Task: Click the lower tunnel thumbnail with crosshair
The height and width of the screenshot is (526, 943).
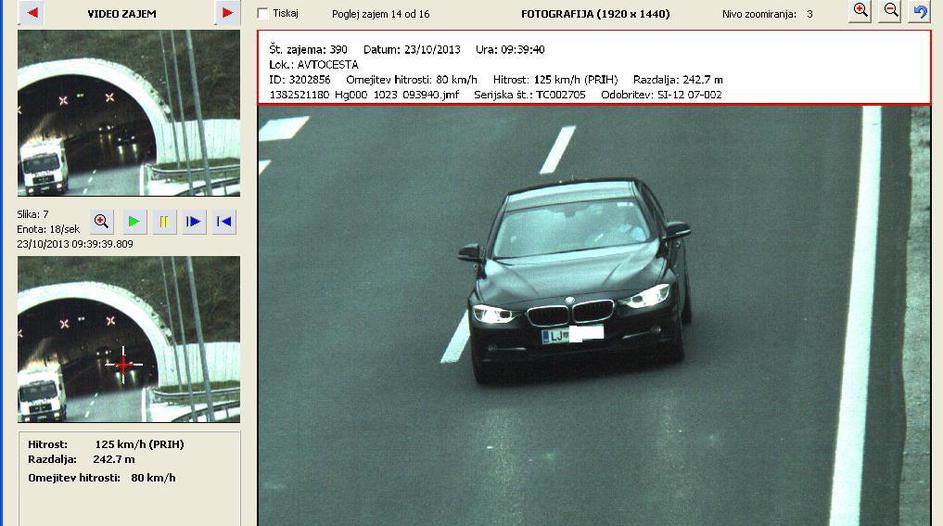Action: pyautogui.click(x=128, y=339)
